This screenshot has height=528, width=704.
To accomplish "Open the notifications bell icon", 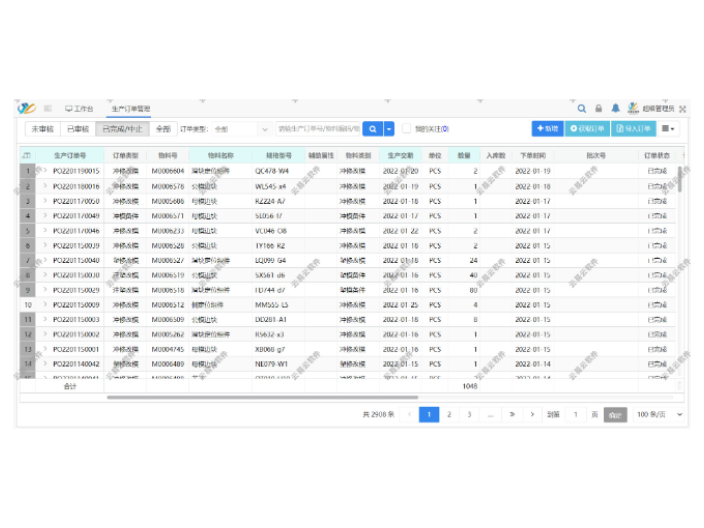I will 616,108.
